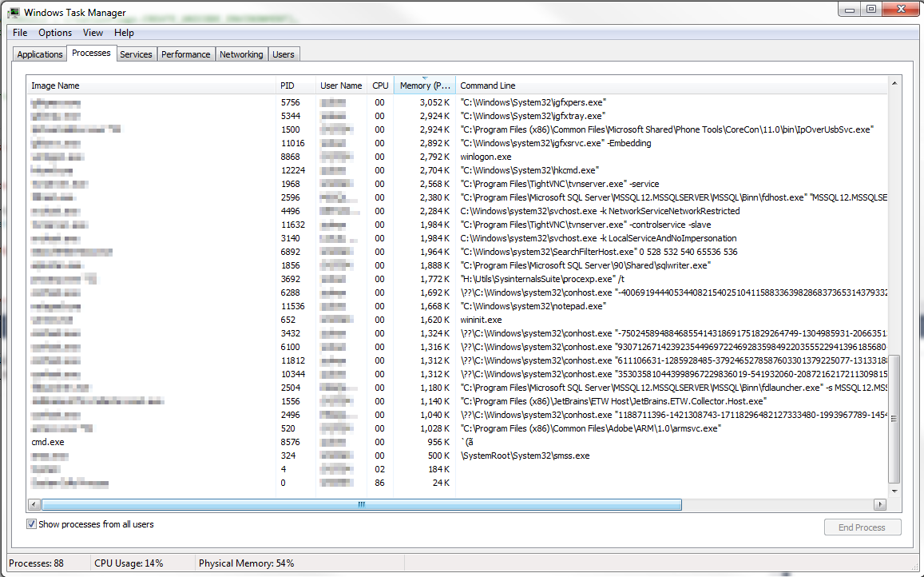
Task: Switch to the Services tab
Action: click(136, 54)
